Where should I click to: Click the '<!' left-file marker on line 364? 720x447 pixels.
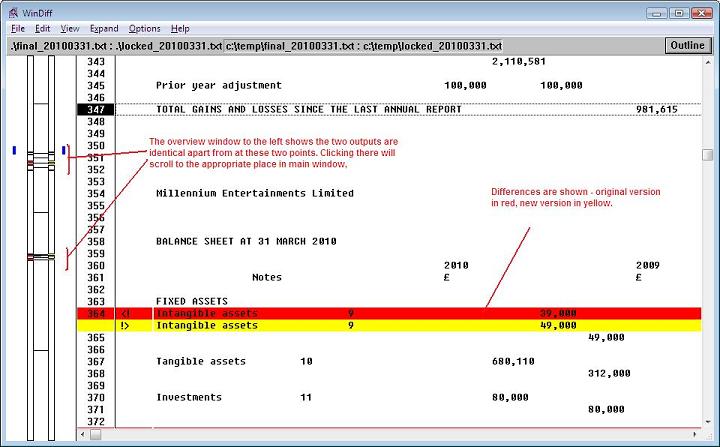coord(125,313)
